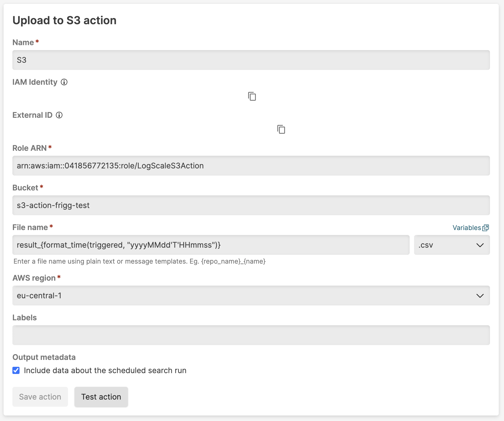504x421 pixels.
Task: Copy the IAM Identity value
Action: tap(252, 97)
